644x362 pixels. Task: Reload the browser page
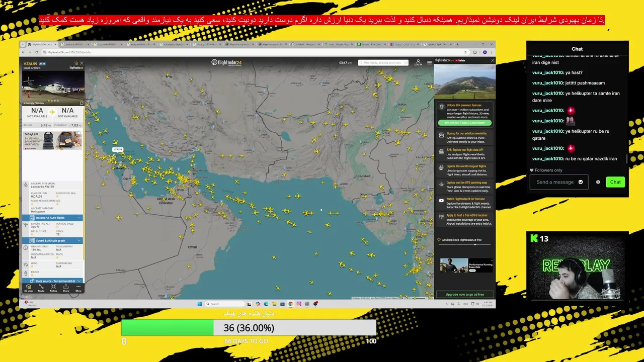(x=36, y=52)
